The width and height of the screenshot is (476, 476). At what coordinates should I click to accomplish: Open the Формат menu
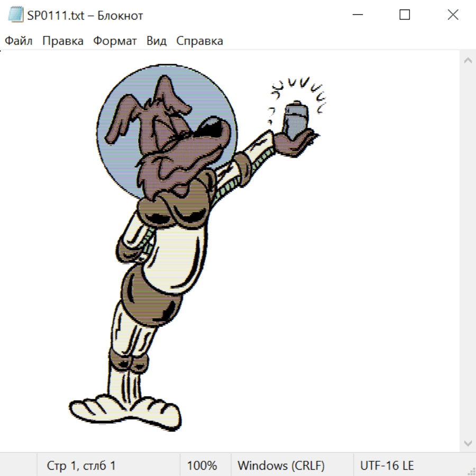point(115,41)
